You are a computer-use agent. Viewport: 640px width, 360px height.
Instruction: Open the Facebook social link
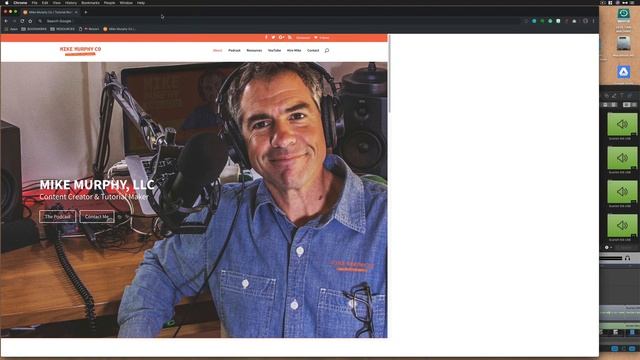(x=266, y=37)
